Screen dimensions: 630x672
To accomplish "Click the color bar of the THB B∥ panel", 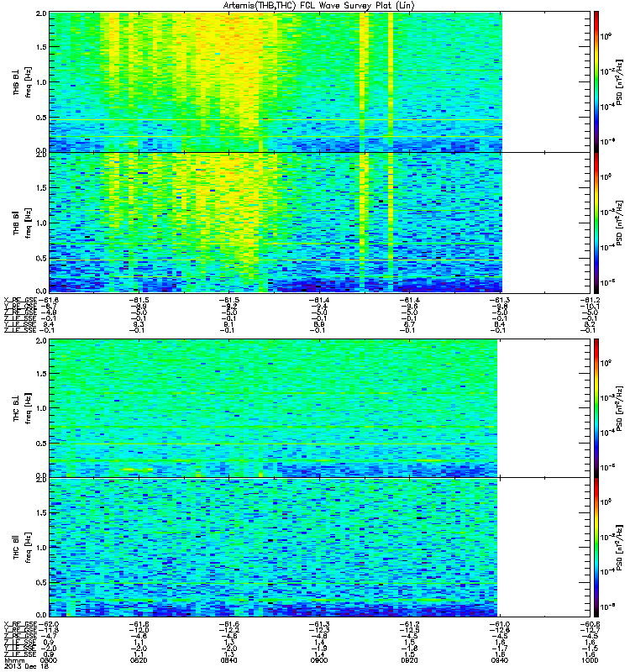I will click(x=596, y=223).
